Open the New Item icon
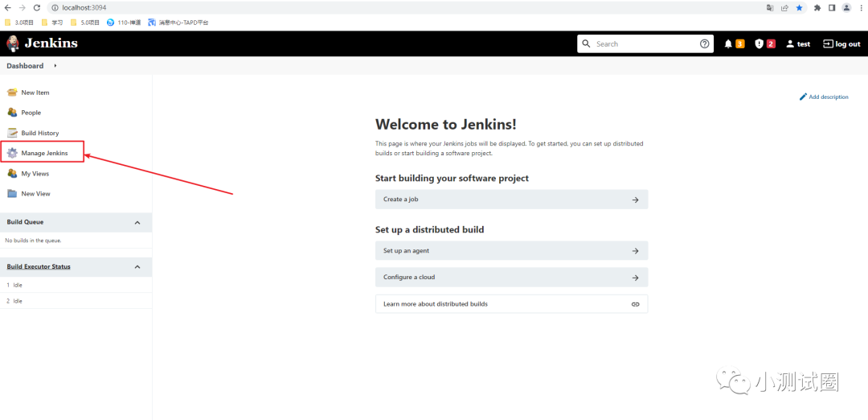Viewport: 868px width, 420px height. [x=12, y=93]
